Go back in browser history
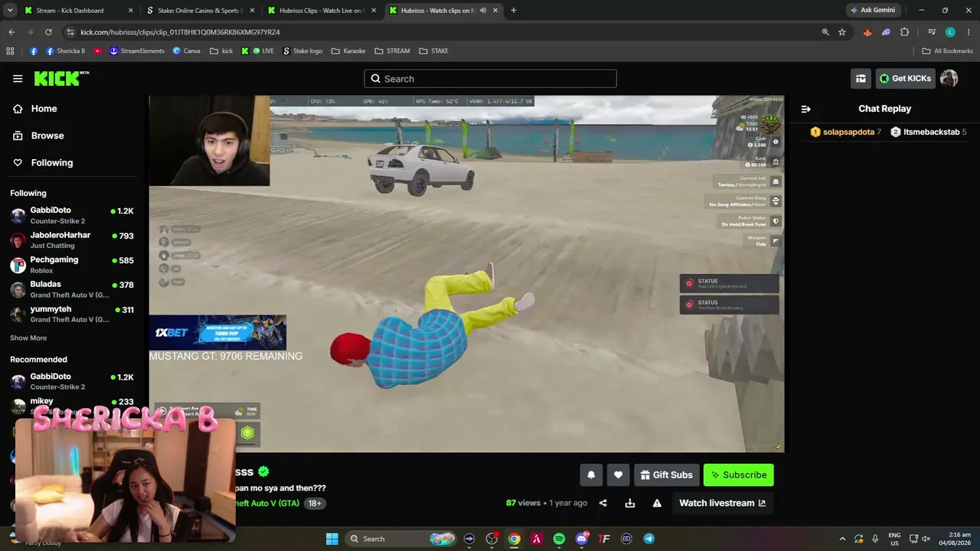This screenshot has height=551, width=980. 11,32
